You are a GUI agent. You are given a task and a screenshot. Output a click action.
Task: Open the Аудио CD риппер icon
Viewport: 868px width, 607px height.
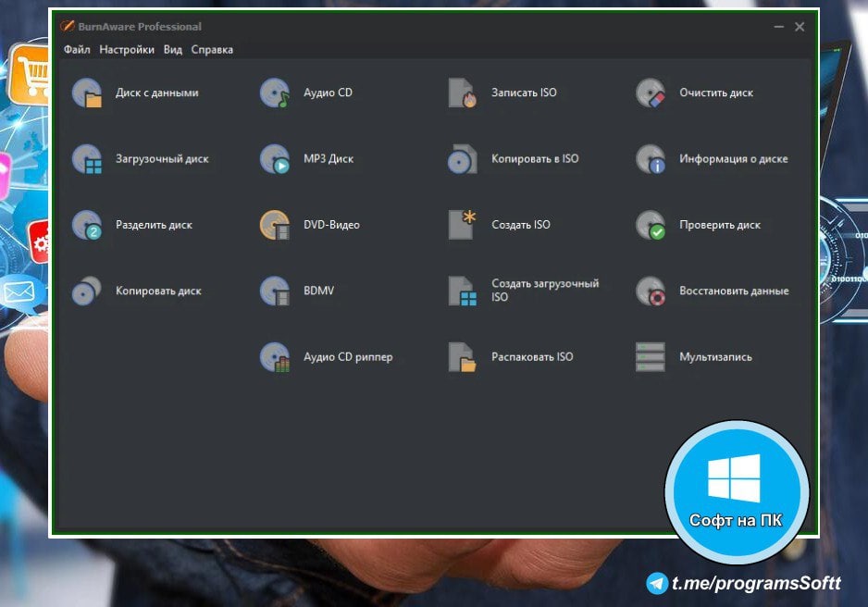(275, 357)
